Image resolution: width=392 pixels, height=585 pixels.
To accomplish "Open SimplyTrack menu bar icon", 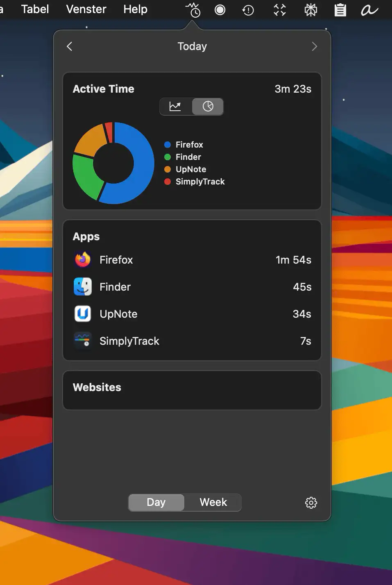I will click(x=193, y=10).
